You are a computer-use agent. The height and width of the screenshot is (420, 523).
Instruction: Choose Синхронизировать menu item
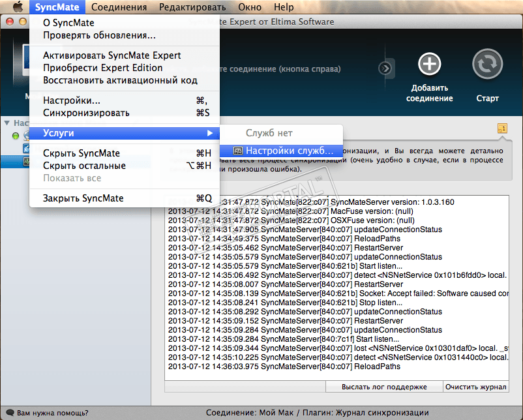(x=125, y=113)
